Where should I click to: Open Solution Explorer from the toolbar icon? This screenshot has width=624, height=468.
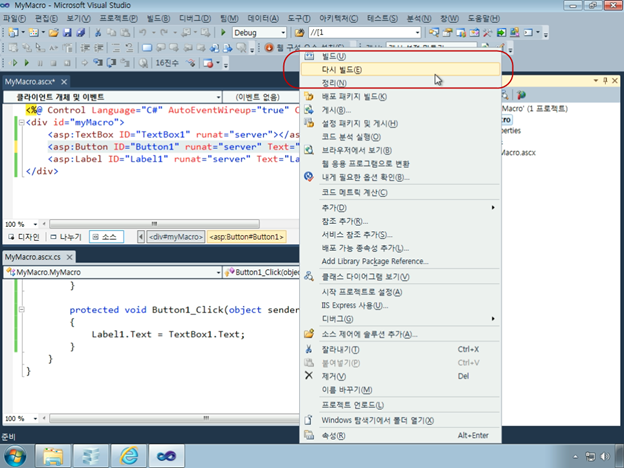pos(434,32)
